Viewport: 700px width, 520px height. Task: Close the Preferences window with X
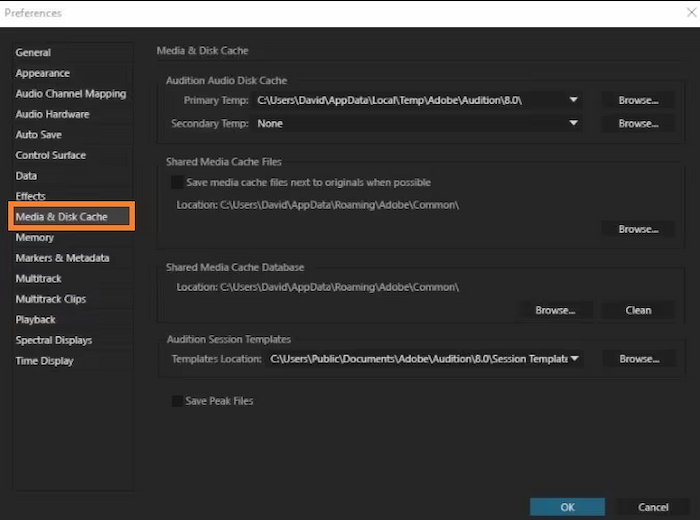click(x=691, y=12)
